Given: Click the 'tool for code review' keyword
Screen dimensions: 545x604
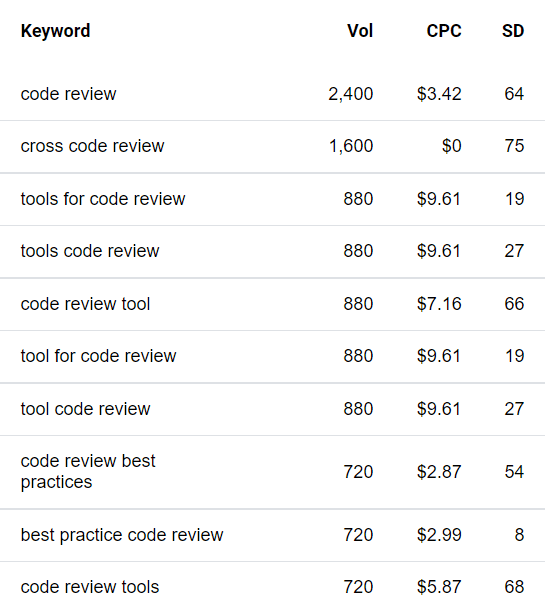Looking at the screenshot, I should tap(98, 356).
